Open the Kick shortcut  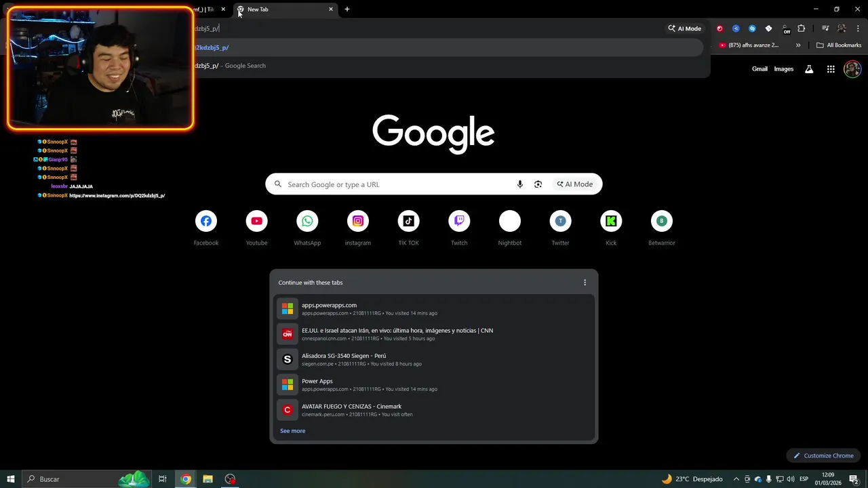coord(611,221)
